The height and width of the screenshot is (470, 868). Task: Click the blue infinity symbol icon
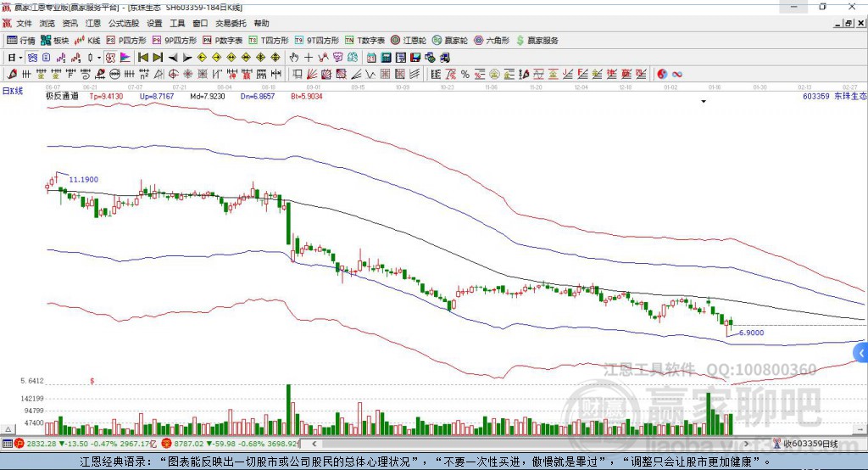[676, 75]
